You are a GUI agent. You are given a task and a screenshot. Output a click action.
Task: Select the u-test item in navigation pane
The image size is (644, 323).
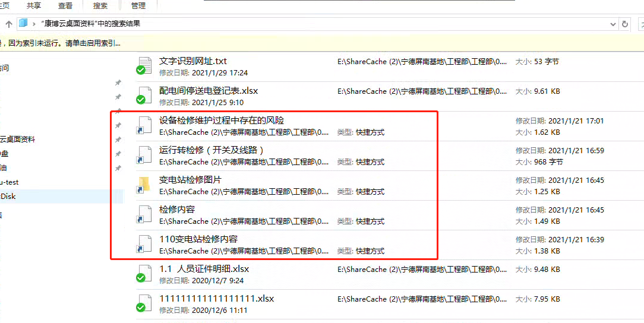coord(10,182)
